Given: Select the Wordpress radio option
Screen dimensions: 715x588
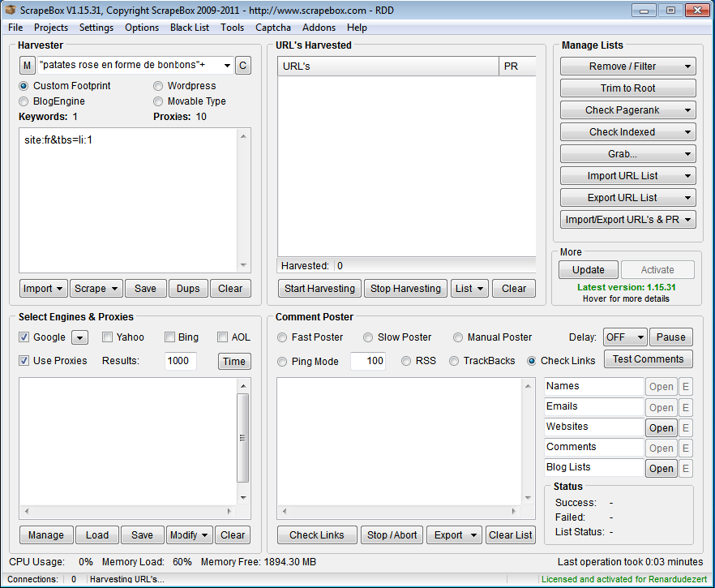Looking at the screenshot, I should point(158,86).
